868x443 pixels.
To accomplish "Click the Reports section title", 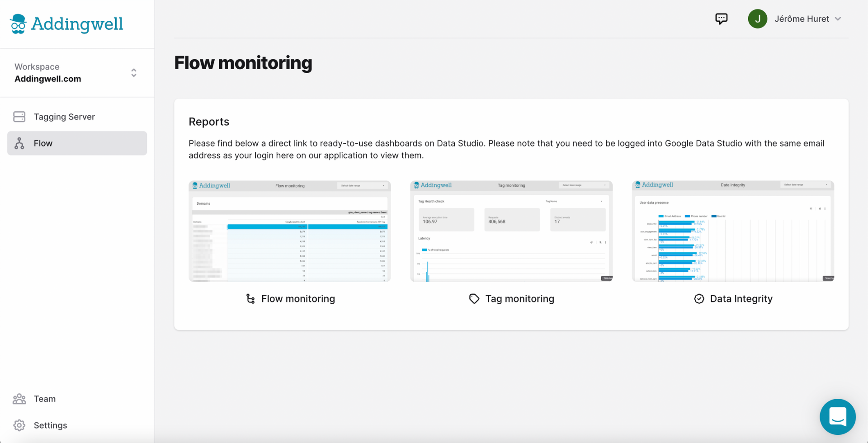I will click(209, 122).
